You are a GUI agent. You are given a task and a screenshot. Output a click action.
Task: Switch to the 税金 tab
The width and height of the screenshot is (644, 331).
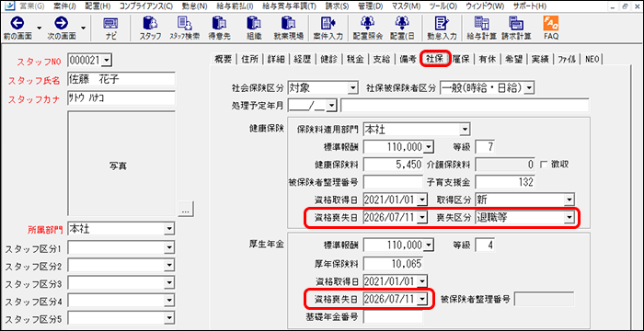355,59
